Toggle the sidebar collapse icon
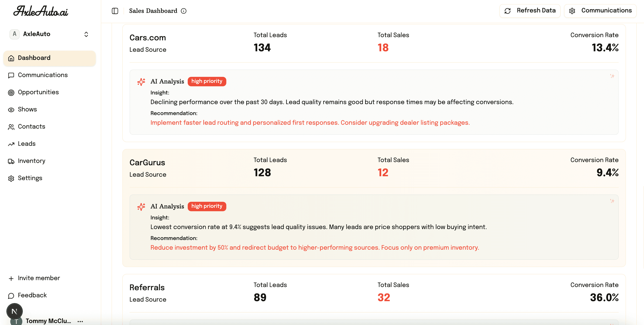This screenshot has height=325, width=644. point(115,11)
